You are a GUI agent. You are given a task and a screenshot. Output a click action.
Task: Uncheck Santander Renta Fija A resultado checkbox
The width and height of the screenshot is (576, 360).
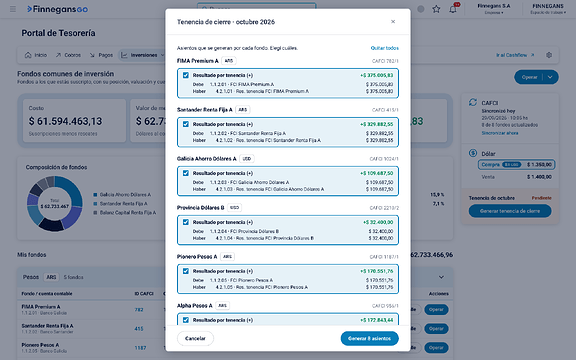pyautogui.click(x=186, y=124)
